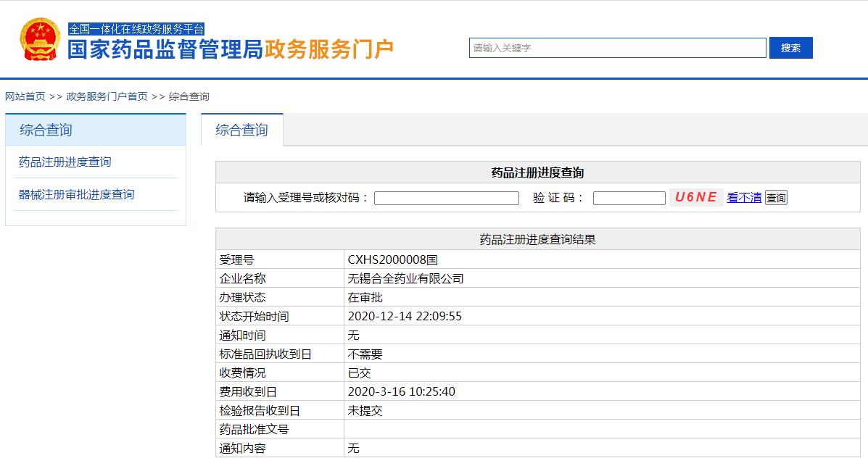Viewport: 868px width, 466px height.
Task: Open 药品注册进度查询 in the sidebar
Action: point(65,162)
